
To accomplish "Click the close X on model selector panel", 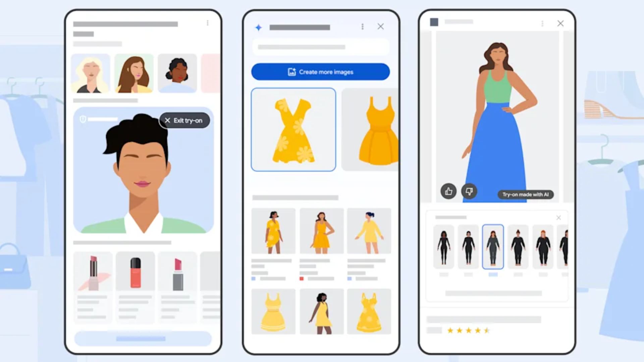I will coord(558,218).
